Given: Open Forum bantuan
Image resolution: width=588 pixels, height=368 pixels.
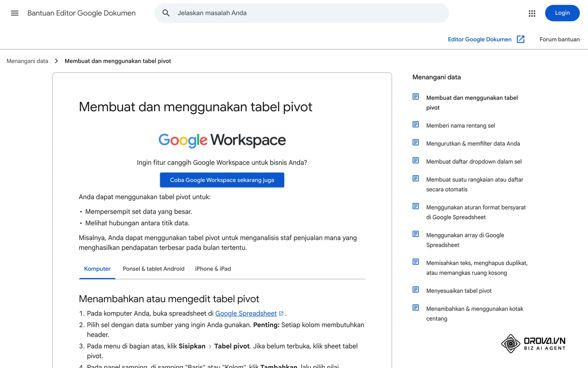Looking at the screenshot, I should pyautogui.click(x=559, y=39).
